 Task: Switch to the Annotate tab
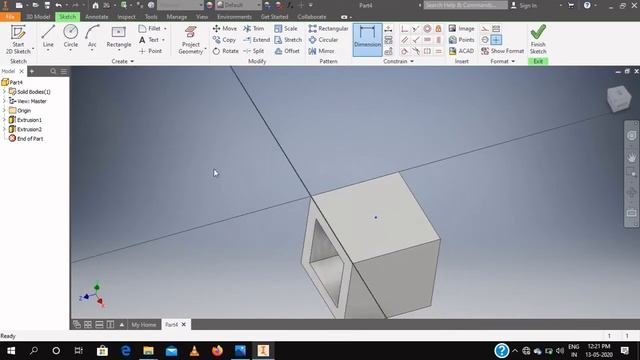pos(97,17)
